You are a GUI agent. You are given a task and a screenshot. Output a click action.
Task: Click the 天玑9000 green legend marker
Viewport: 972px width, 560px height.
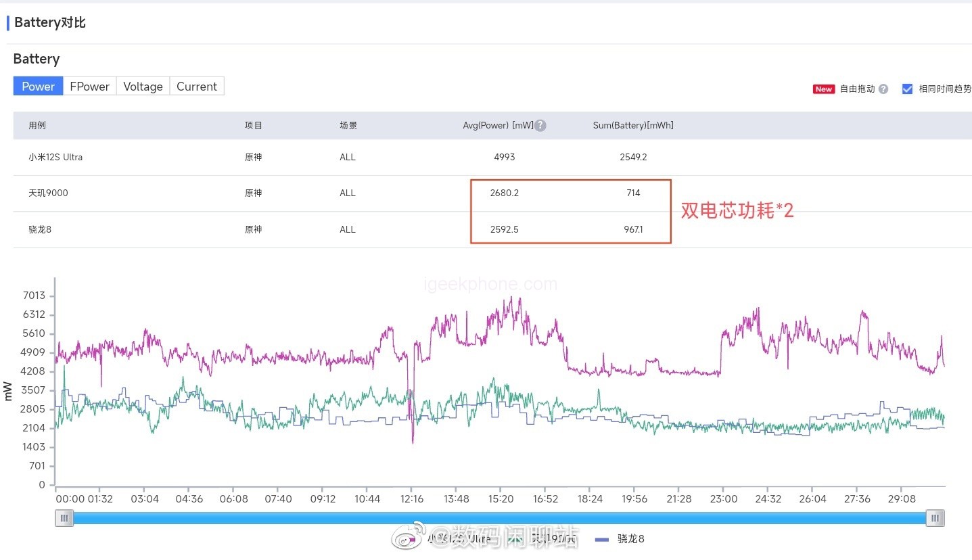(x=515, y=539)
